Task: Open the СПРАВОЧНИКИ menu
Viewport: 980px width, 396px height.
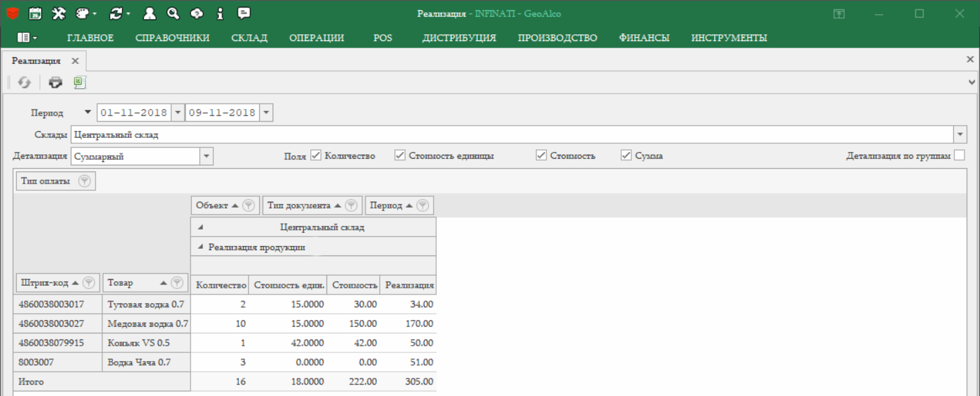Action: pos(172,38)
